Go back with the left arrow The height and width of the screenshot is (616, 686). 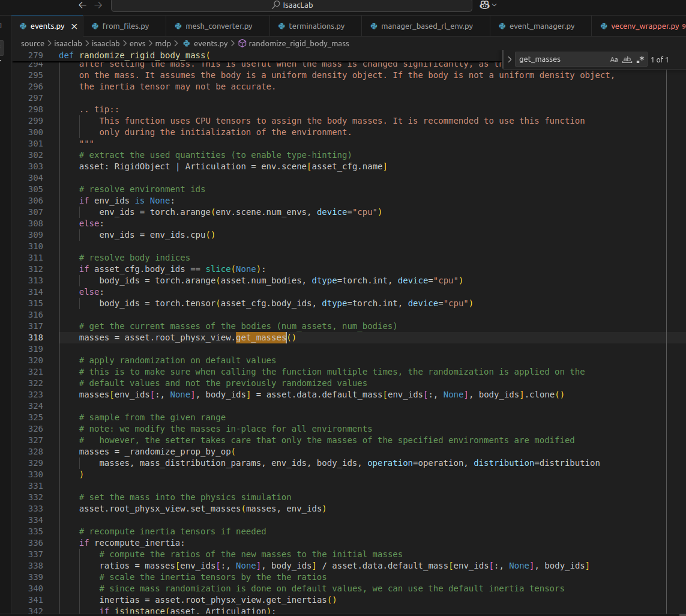pyautogui.click(x=82, y=5)
